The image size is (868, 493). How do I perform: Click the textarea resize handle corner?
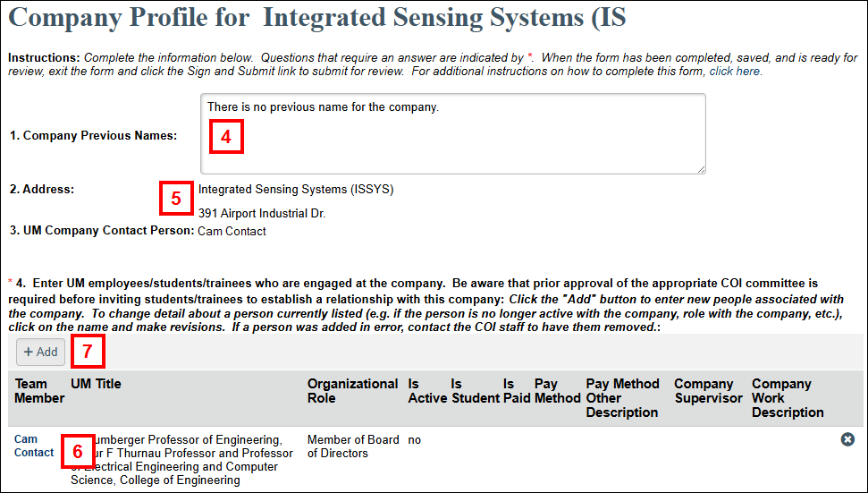coord(702,169)
